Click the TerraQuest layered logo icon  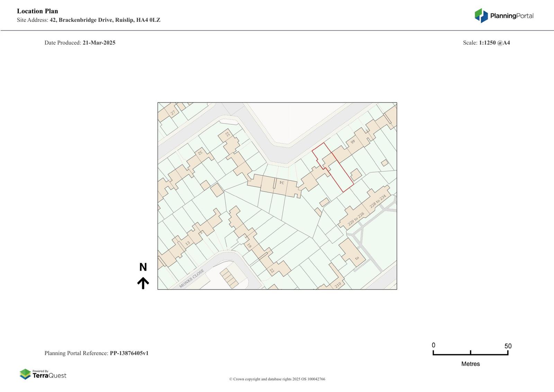point(25,374)
